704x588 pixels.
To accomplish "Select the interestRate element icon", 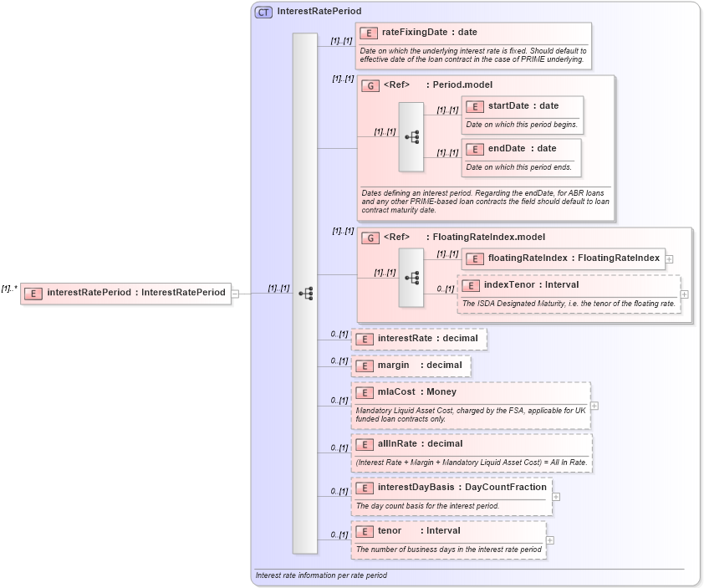I will 365,339.
